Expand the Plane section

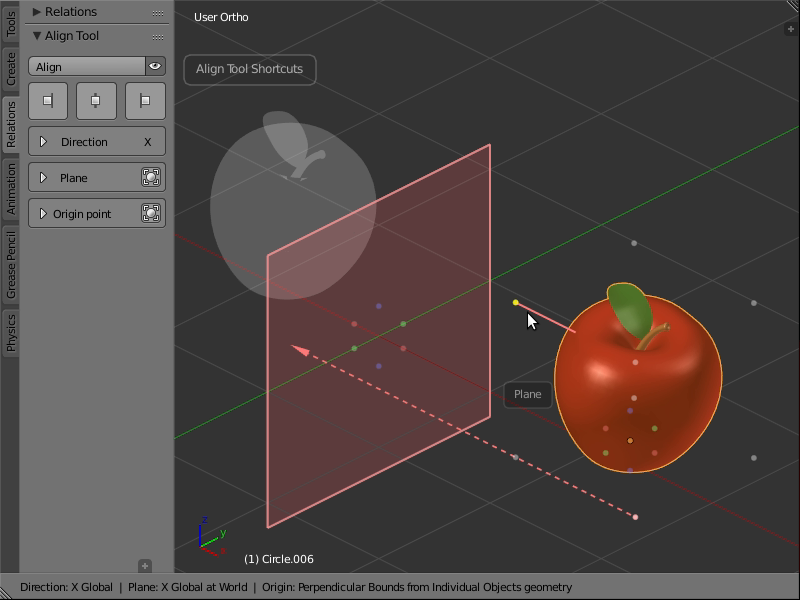(x=43, y=177)
